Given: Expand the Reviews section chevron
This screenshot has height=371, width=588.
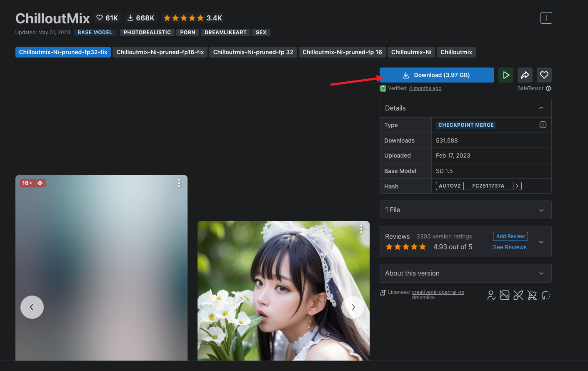Looking at the screenshot, I should tap(541, 242).
